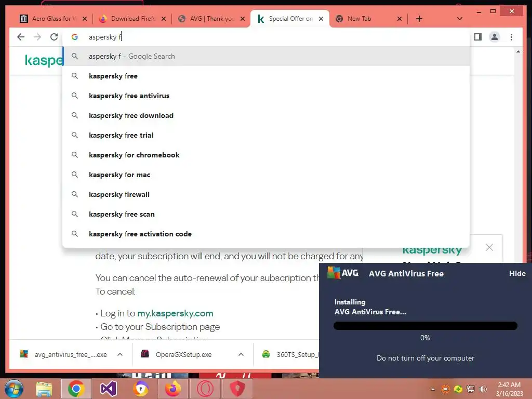This screenshot has height=399, width=532.
Task: Hide the AVG installer popup
Action: click(517, 273)
